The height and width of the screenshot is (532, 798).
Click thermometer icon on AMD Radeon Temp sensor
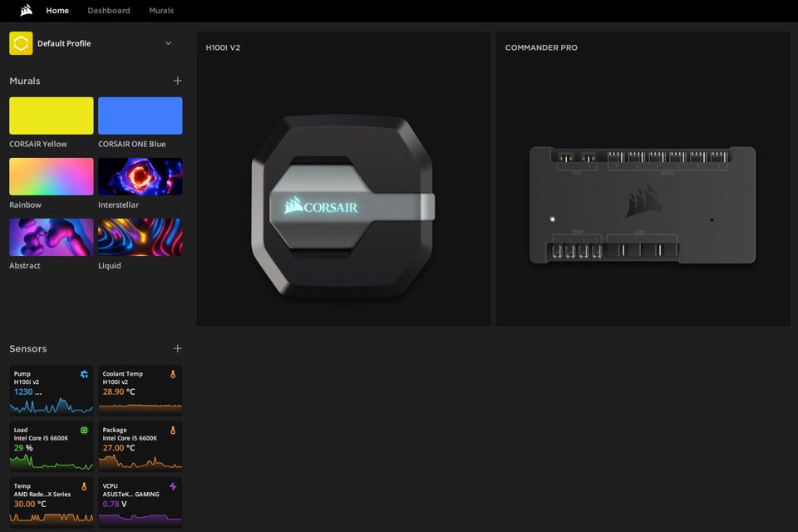tap(84, 486)
